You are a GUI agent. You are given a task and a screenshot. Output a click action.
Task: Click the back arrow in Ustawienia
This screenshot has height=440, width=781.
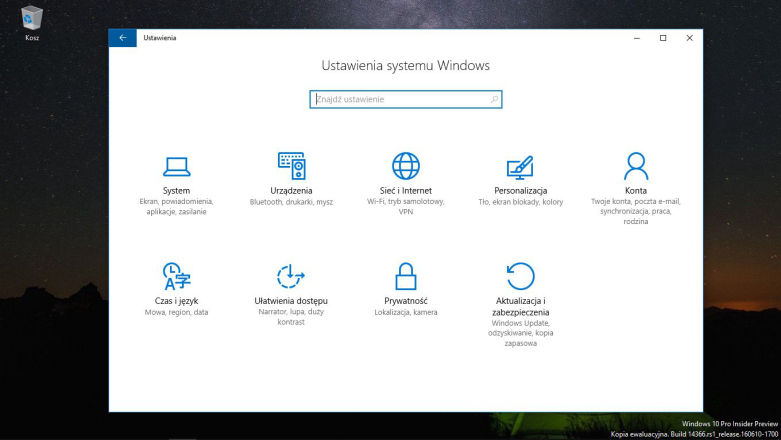tap(123, 38)
